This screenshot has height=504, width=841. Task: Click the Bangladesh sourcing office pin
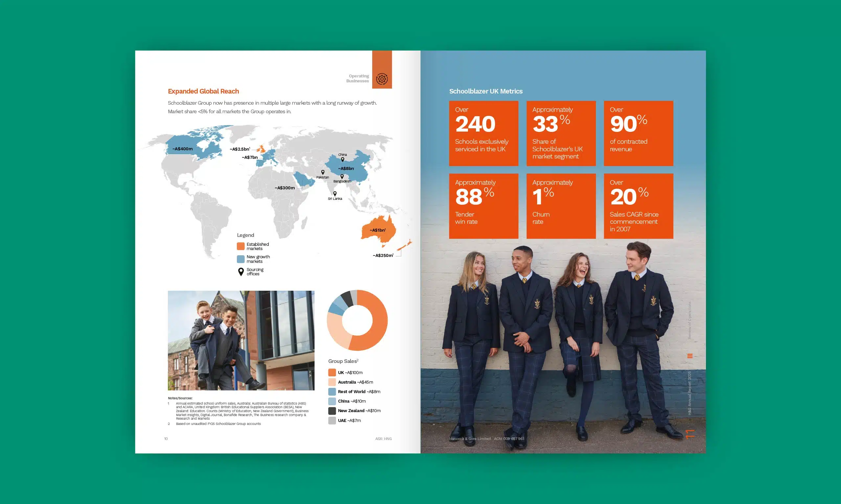tap(342, 176)
